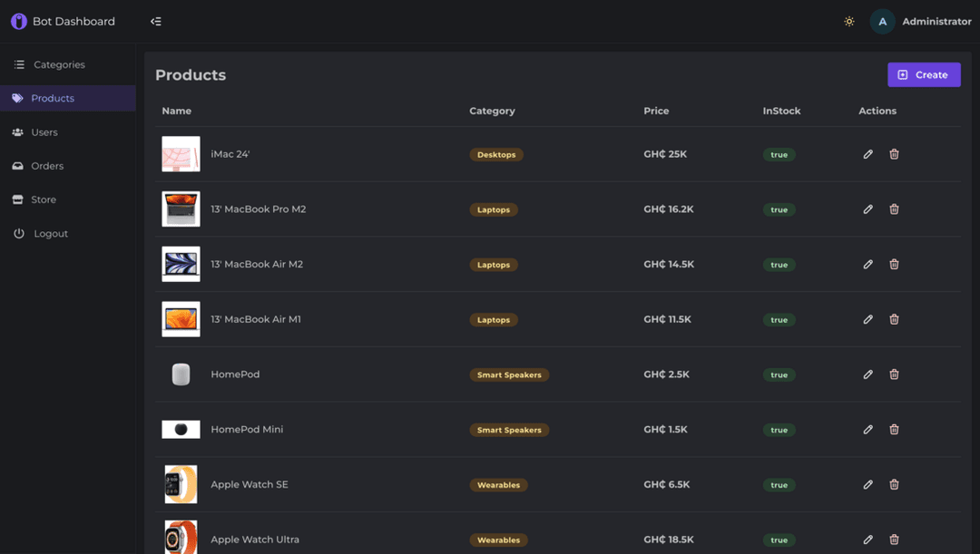Click the MacBook Air M2 thumbnail
The height and width of the screenshot is (554, 980).
pos(181,264)
